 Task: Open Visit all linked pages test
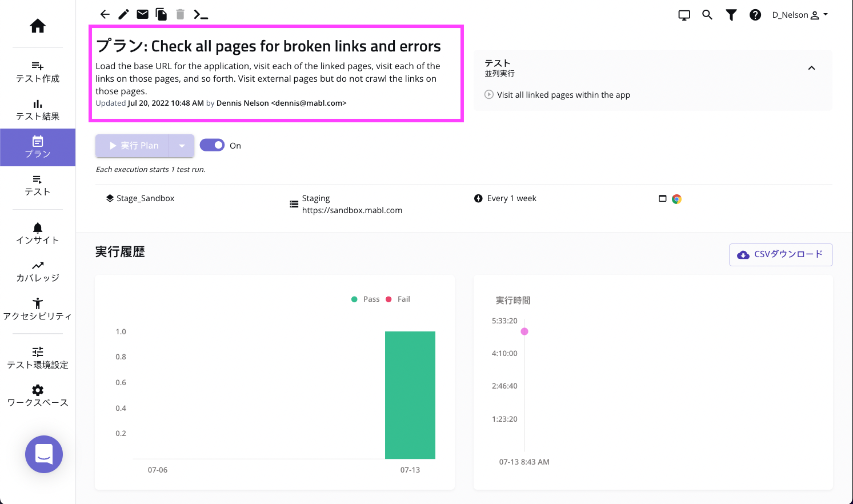[563, 95]
